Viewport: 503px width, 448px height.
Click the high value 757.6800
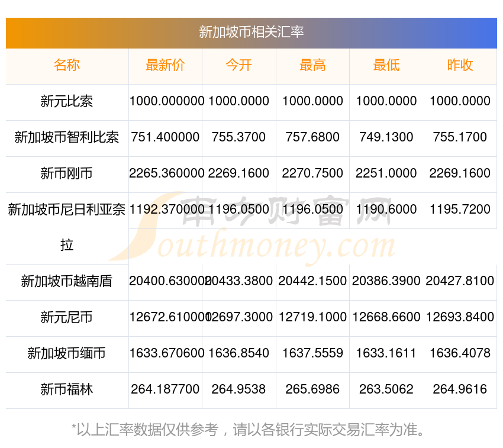[x=312, y=137]
